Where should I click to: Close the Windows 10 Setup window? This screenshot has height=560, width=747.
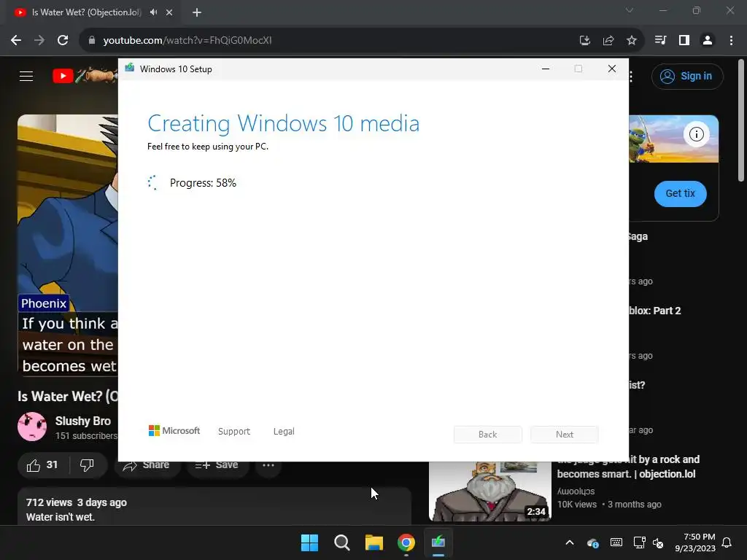pos(612,69)
